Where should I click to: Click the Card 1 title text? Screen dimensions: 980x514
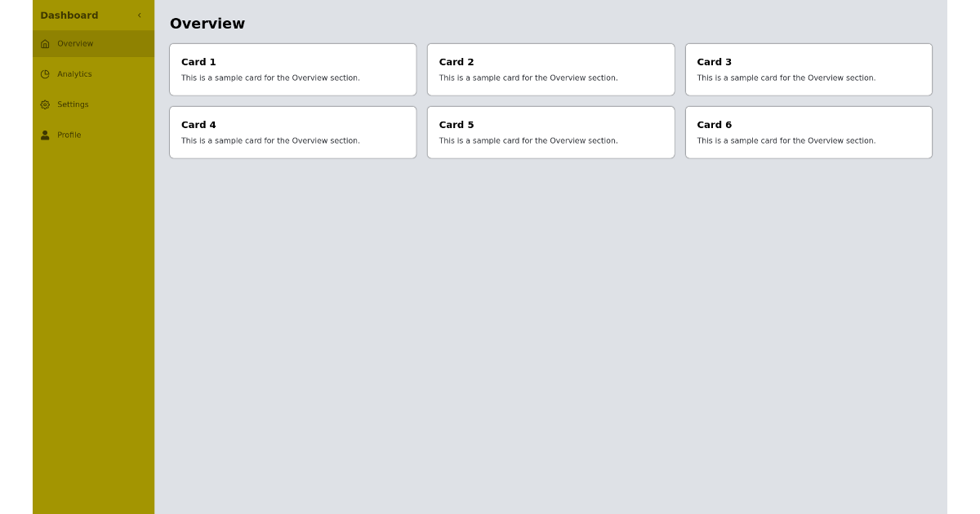click(198, 62)
